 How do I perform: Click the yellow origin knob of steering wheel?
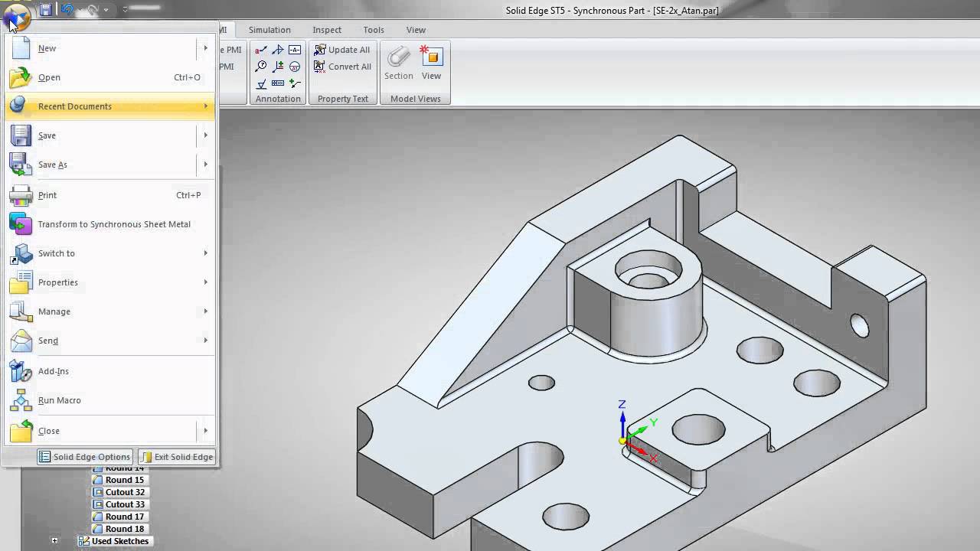(x=622, y=440)
